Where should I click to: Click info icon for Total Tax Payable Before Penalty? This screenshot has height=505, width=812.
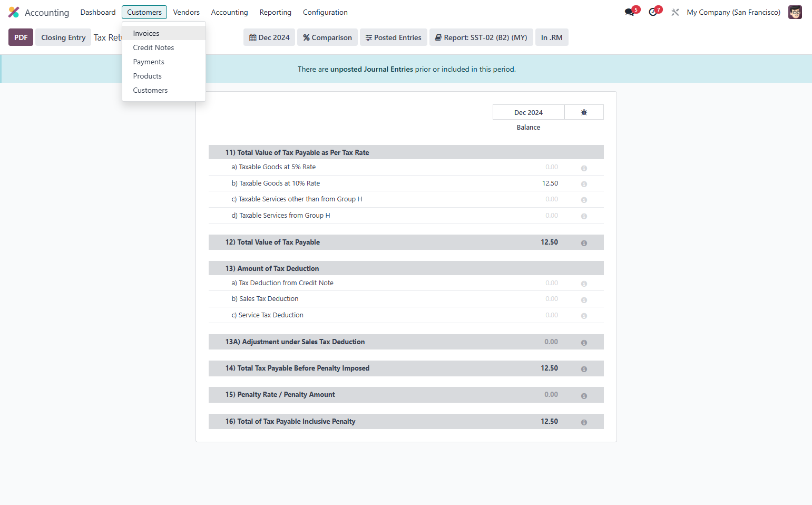click(584, 369)
